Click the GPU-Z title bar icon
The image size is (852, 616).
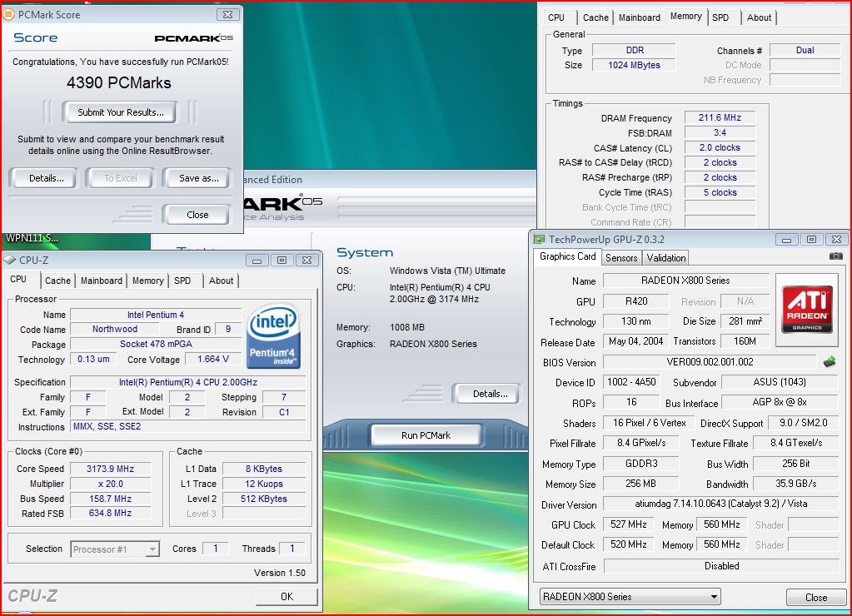(x=539, y=239)
